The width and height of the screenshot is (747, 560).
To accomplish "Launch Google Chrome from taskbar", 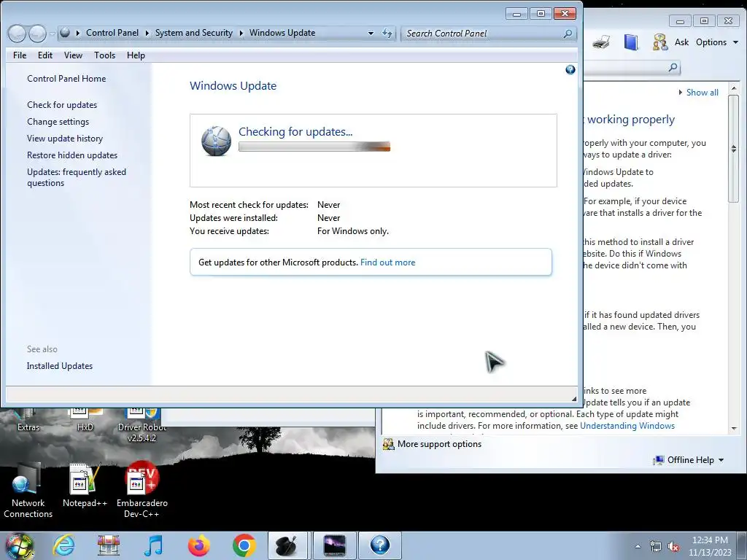I will [x=244, y=545].
